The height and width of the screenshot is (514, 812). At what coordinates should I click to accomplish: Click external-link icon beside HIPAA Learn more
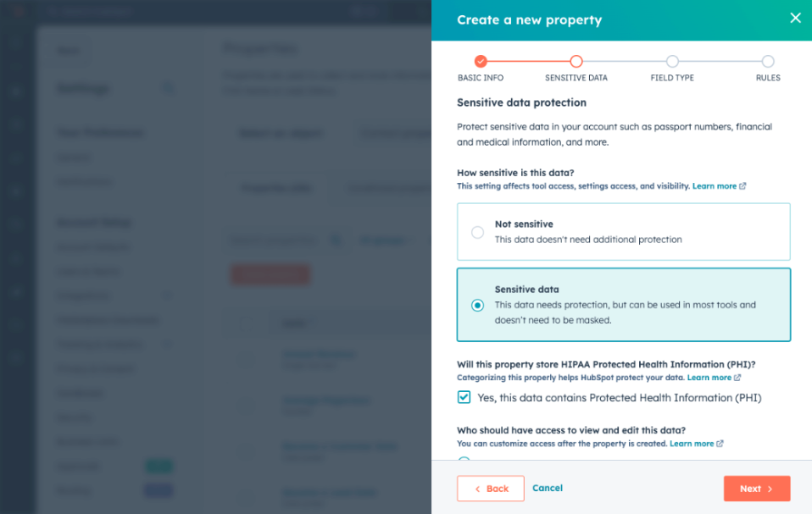pos(737,378)
